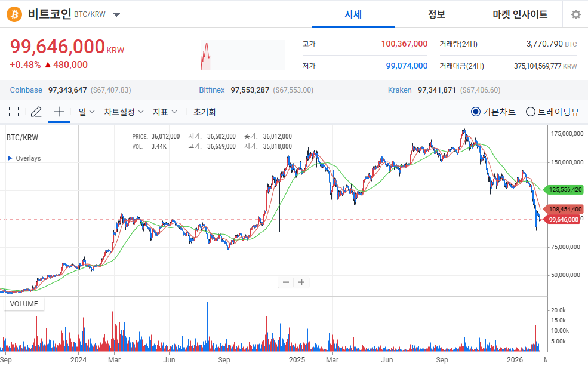Click the 초기화 reset button
Screen dimensions: 588x369
pos(204,112)
